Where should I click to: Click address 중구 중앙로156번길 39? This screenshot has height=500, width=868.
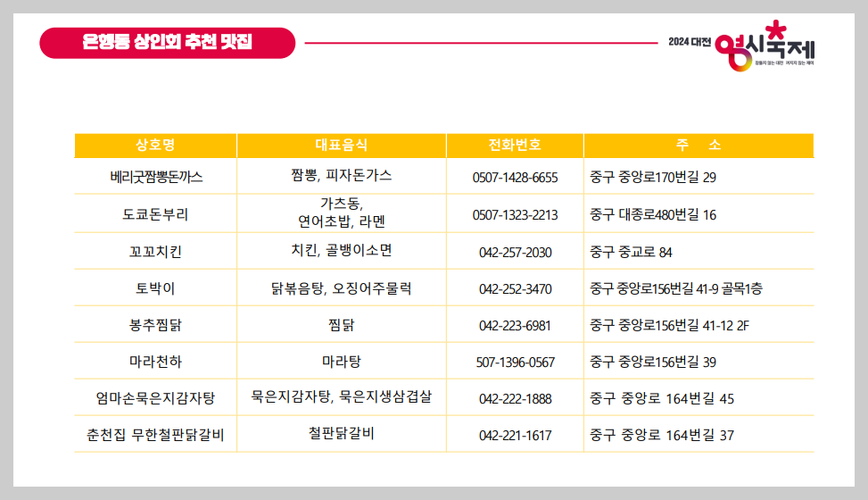pyautogui.click(x=653, y=362)
